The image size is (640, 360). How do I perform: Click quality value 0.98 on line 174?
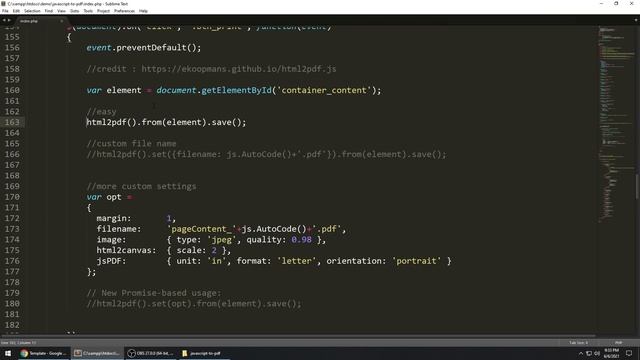[302, 240]
